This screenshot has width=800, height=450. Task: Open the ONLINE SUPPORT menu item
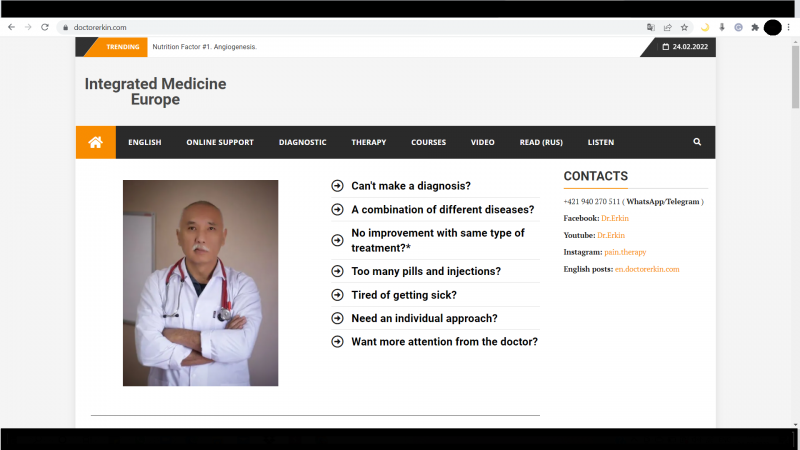(x=220, y=142)
